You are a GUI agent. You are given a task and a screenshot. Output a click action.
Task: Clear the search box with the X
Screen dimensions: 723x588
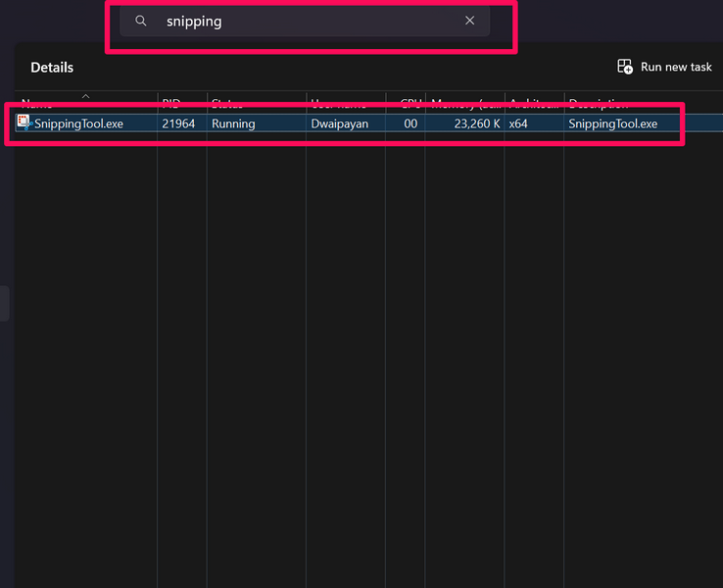point(469,21)
